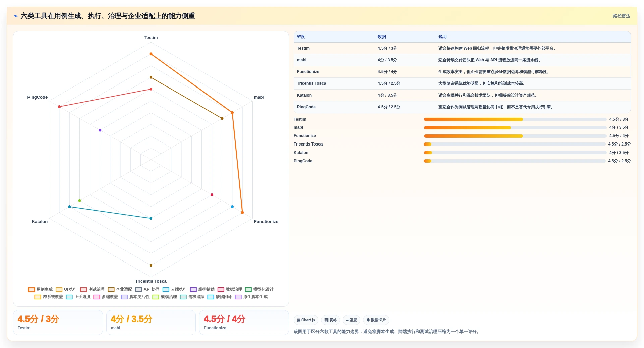
Task: Toggle the 规模治理 legend entry
Action: tap(165, 297)
